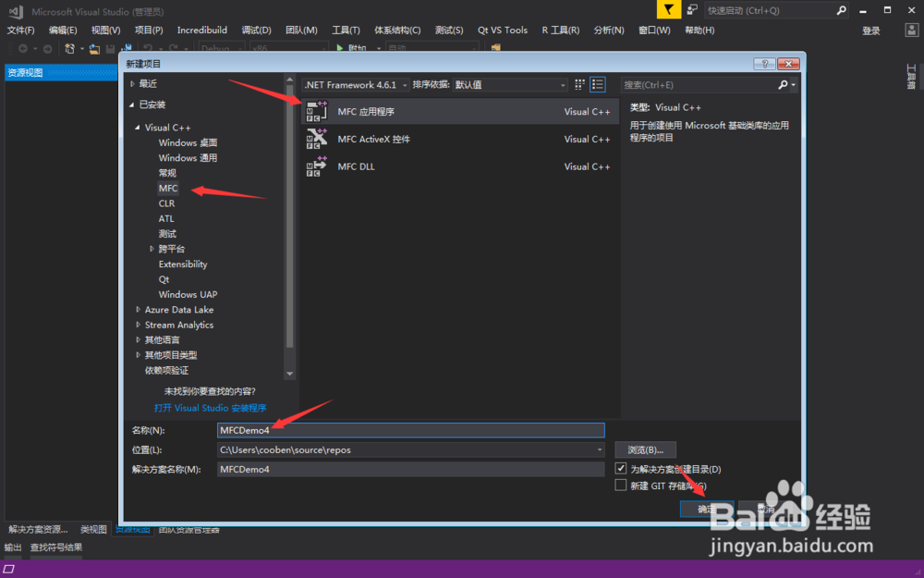Open the Incredibuild menu
This screenshot has width=924, height=578.
click(202, 31)
